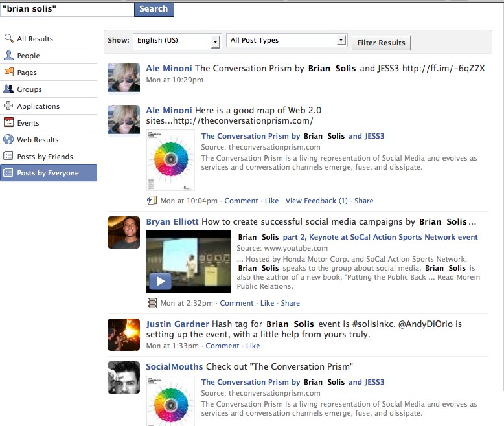Select Pages in the sidebar
This screenshot has height=426, width=504.
[x=49, y=73]
